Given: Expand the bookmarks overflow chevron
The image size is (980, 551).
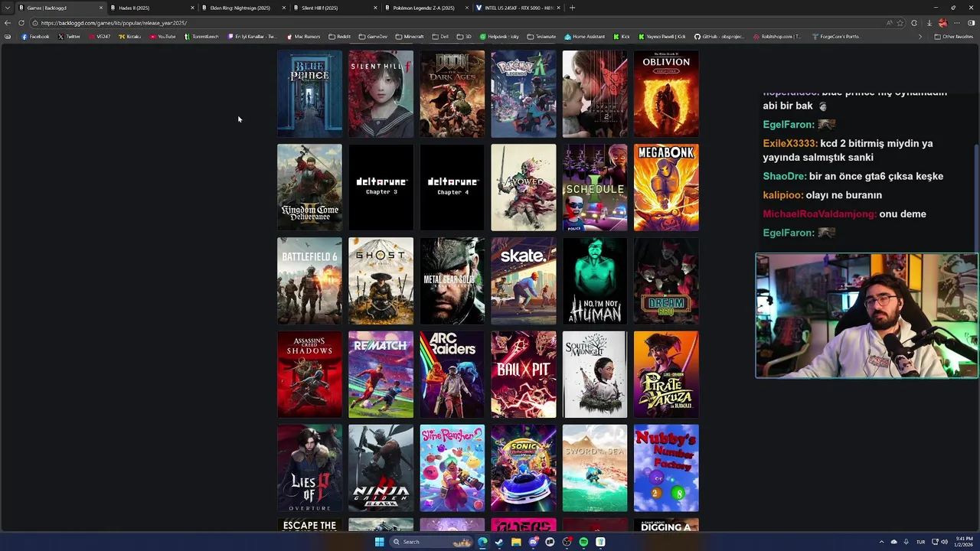Looking at the screenshot, I should [920, 37].
